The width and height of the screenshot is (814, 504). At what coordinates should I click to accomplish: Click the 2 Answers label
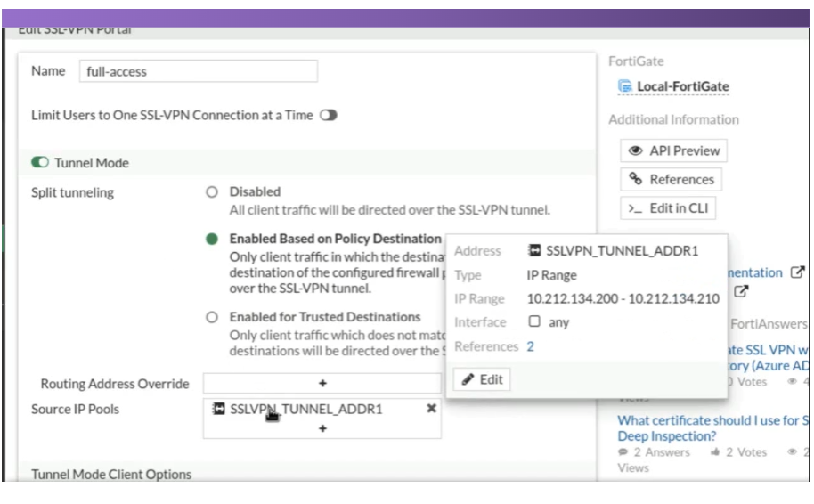click(x=662, y=452)
